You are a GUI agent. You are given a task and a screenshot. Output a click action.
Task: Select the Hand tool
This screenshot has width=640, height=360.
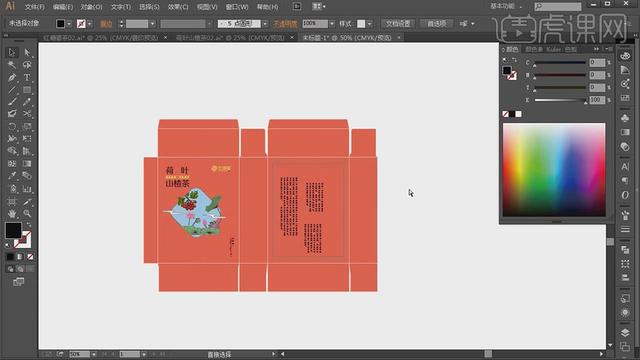click(12, 213)
